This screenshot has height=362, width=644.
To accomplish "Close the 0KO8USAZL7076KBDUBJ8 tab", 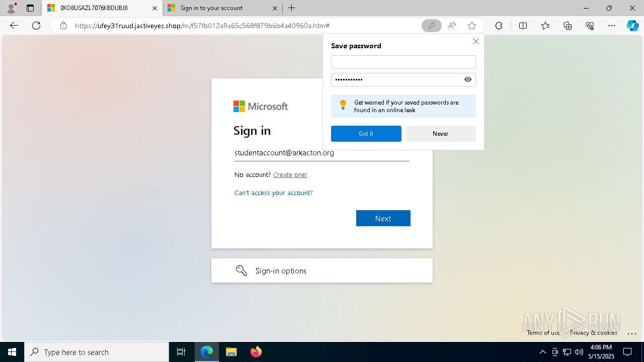I will pyautogui.click(x=154, y=8).
